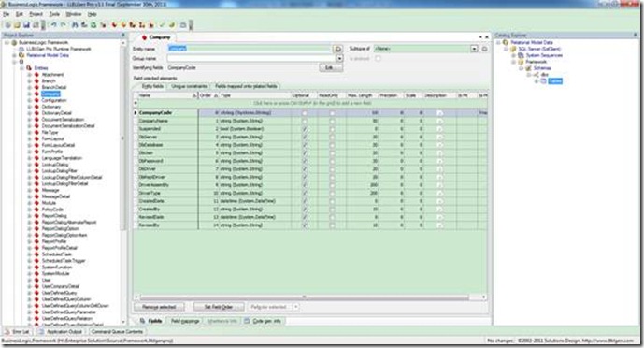Image resolution: width=644 pixels, height=348 pixels.
Task: Pin the Project Explorer panel
Action: click(x=122, y=36)
